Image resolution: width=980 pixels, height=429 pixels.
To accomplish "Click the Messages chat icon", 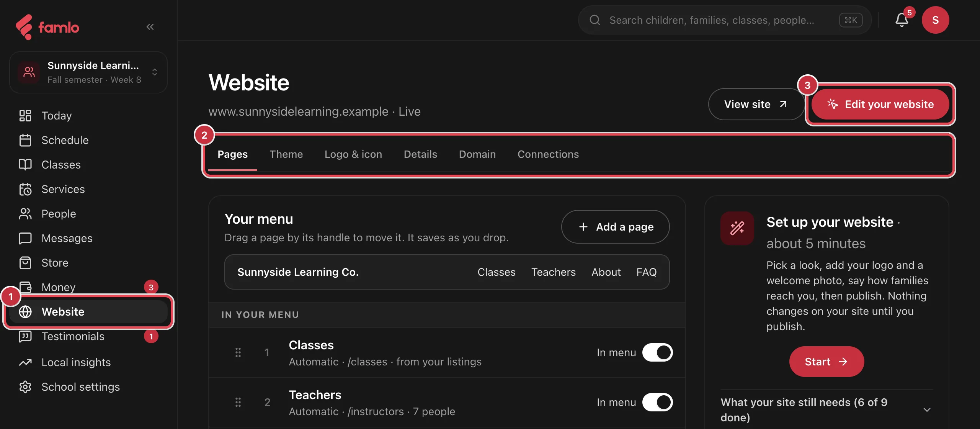I will 25,238.
